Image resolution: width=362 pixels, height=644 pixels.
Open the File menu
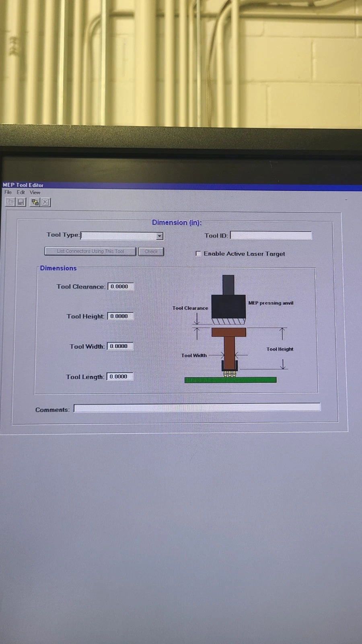click(8, 192)
